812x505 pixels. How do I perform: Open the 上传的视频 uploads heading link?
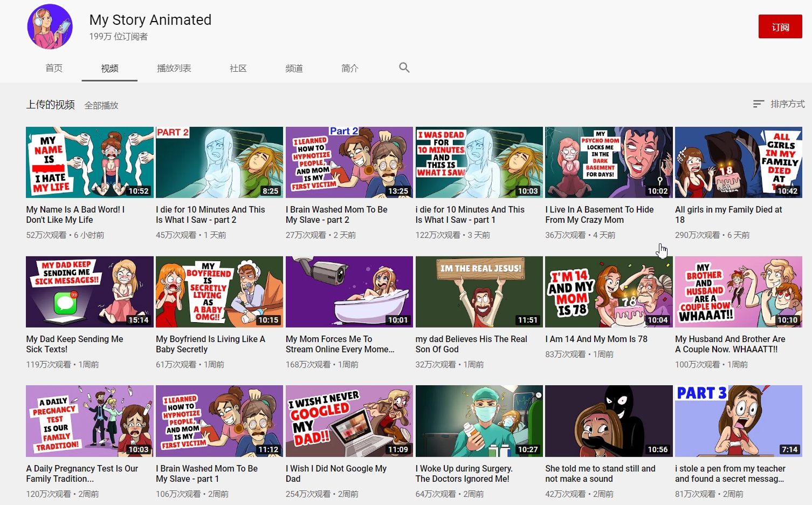pos(51,105)
